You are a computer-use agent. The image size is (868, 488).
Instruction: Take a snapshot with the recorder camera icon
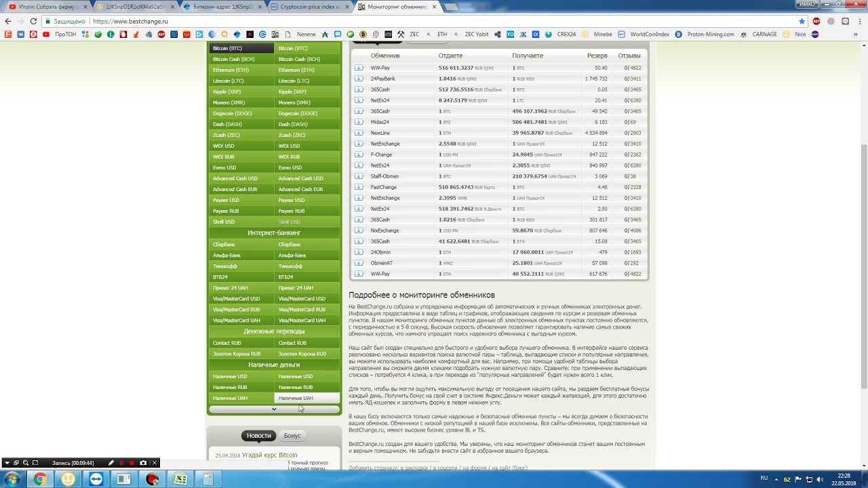coord(143,463)
